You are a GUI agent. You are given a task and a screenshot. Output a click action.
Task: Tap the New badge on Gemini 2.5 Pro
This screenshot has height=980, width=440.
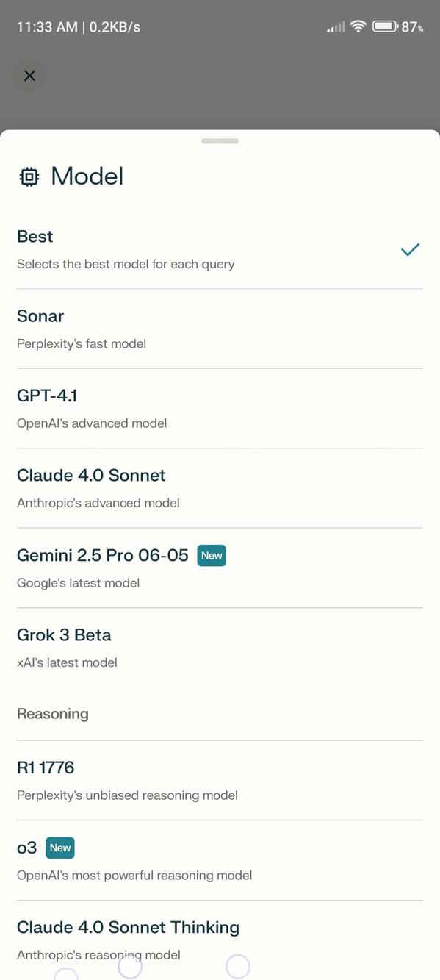pos(212,555)
